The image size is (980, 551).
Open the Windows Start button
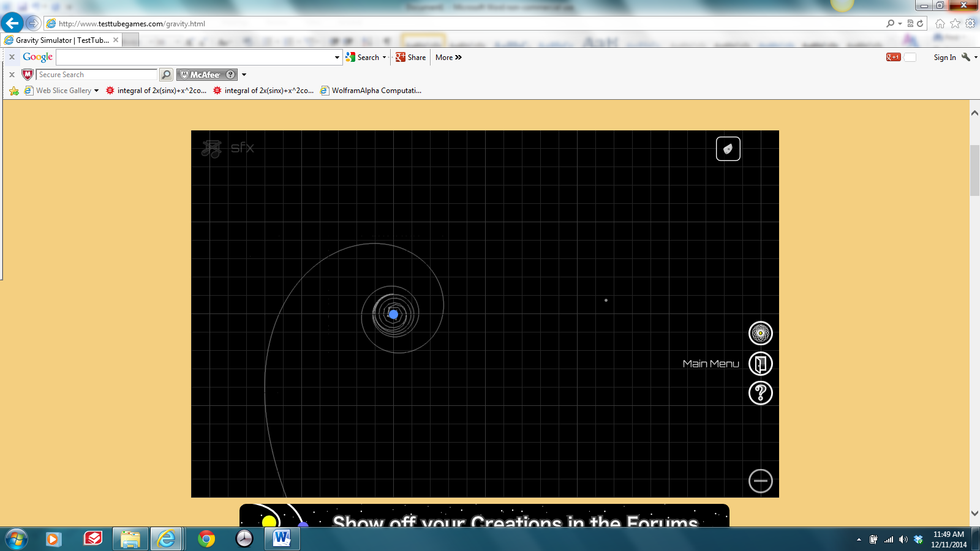click(16, 539)
